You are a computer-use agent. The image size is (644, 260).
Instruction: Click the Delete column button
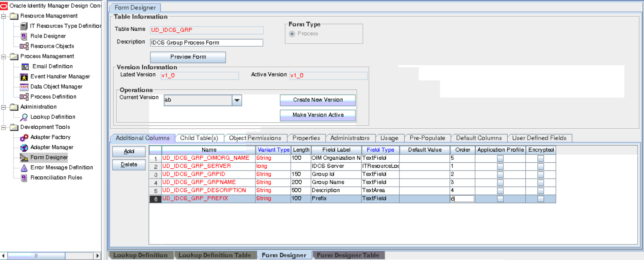point(129,165)
